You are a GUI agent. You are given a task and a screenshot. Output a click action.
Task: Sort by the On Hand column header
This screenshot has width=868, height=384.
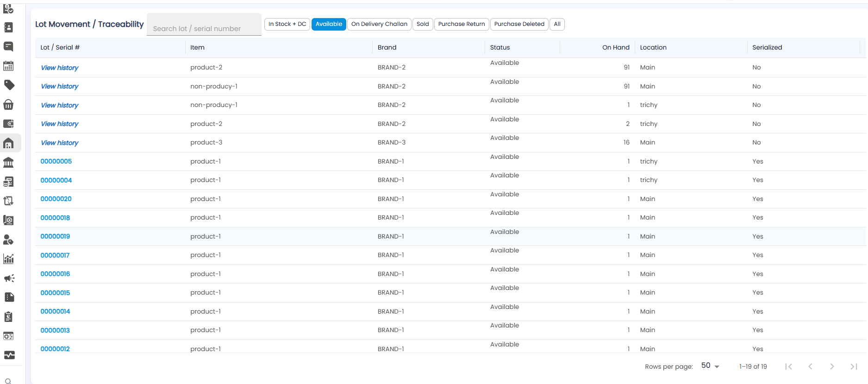(x=616, y=47)
